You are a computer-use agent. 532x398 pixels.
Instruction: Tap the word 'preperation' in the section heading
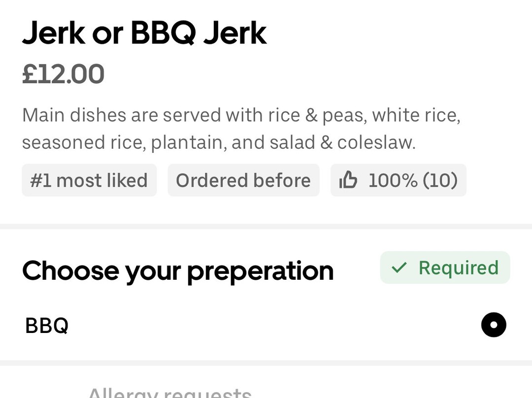(260, 271)
